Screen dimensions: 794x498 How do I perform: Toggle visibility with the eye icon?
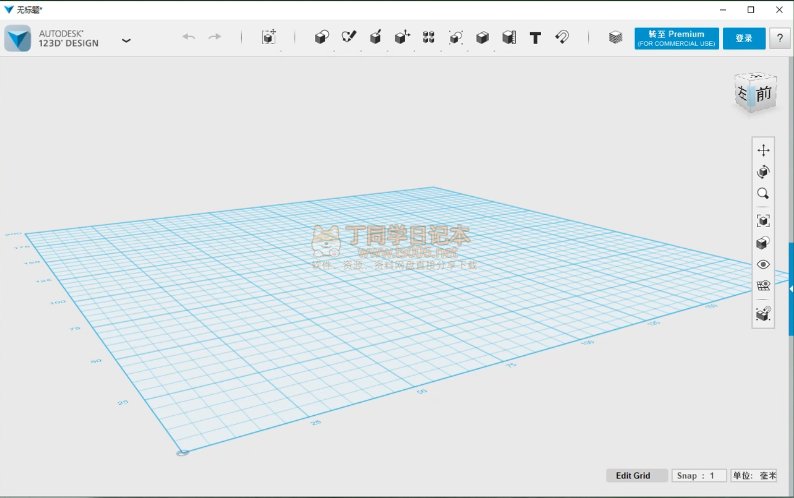coord(763,265)
